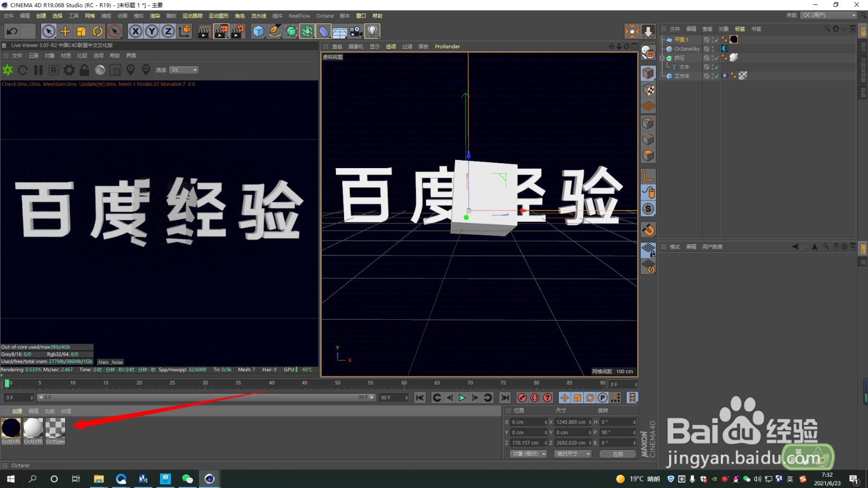Select the Scale tool
868x488 pixels.
(x=81, y=31)
